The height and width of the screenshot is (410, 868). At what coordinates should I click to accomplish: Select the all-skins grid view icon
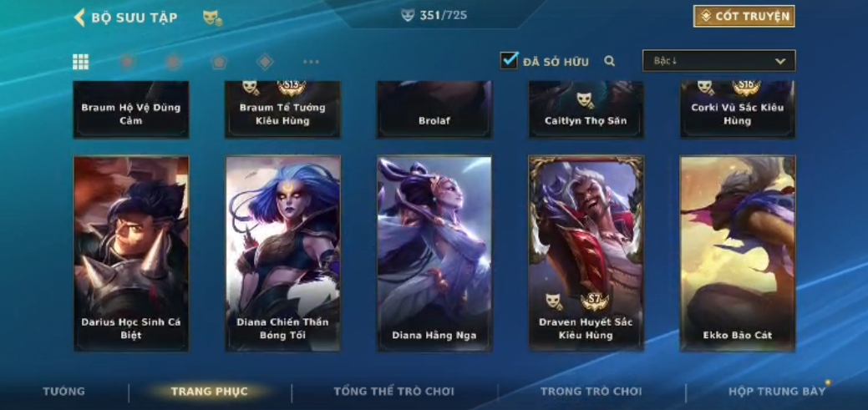80,62
